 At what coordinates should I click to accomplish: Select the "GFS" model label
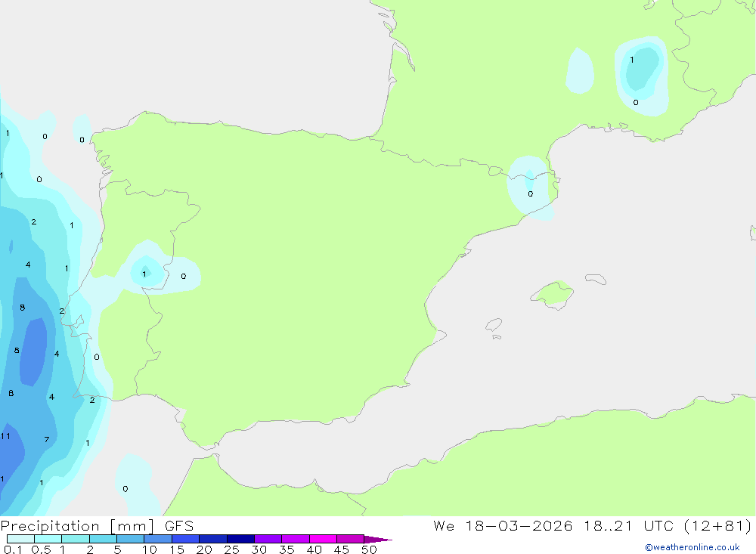click(x=179, y=526)
